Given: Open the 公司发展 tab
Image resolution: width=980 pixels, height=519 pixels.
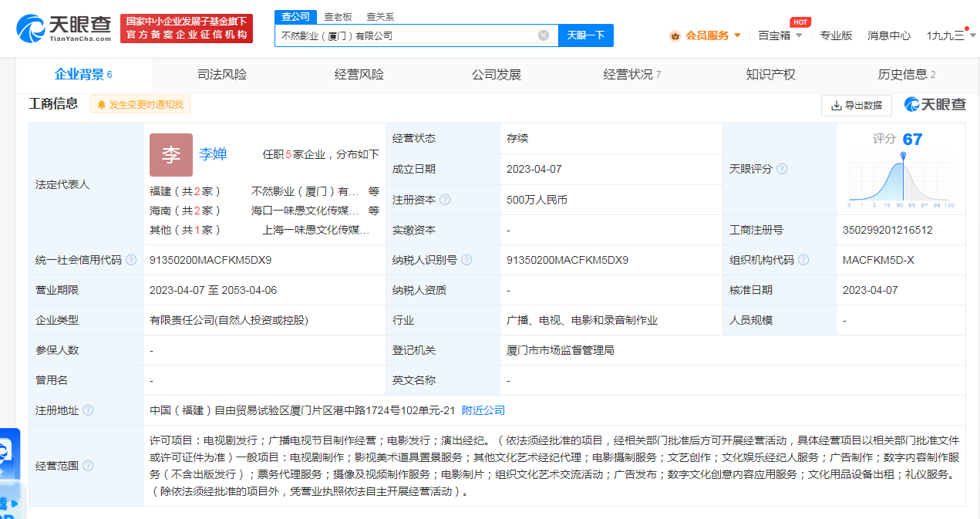Looking at the screenshot, I should click(497, 75).
